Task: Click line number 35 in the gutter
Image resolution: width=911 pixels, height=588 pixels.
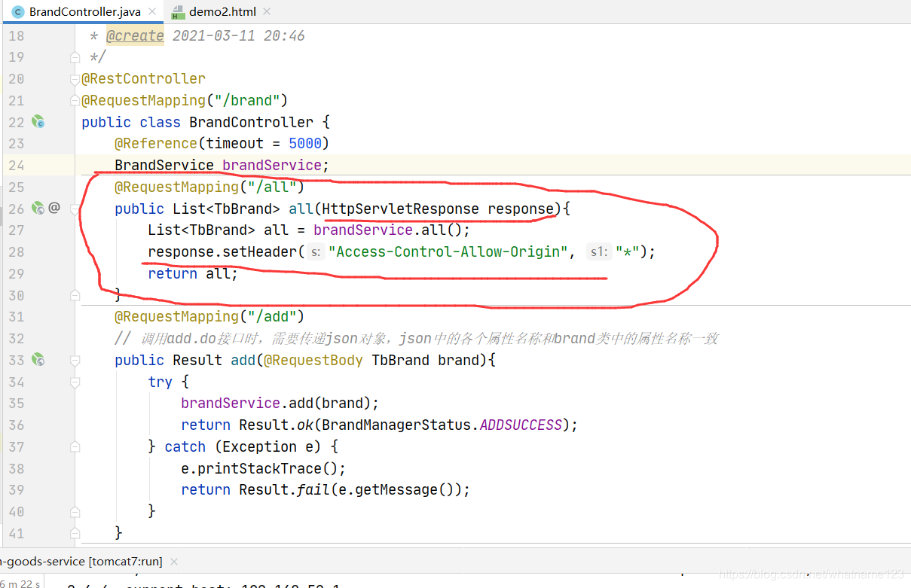Action: pyautogui.click(x=17, y=403)
